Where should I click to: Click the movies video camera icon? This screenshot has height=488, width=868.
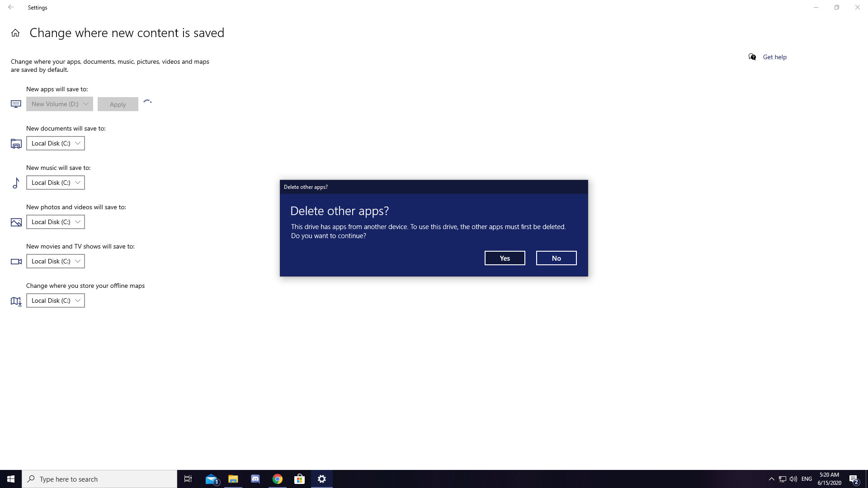(16, 262)
